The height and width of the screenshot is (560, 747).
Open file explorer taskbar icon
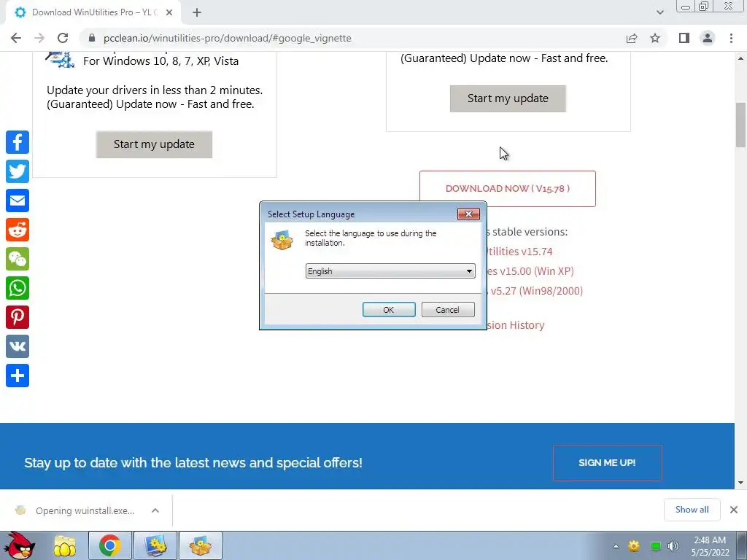tap(65, 545)
